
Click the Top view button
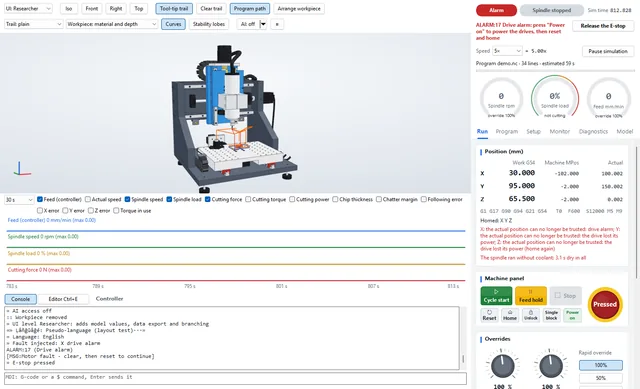point(139,9)
